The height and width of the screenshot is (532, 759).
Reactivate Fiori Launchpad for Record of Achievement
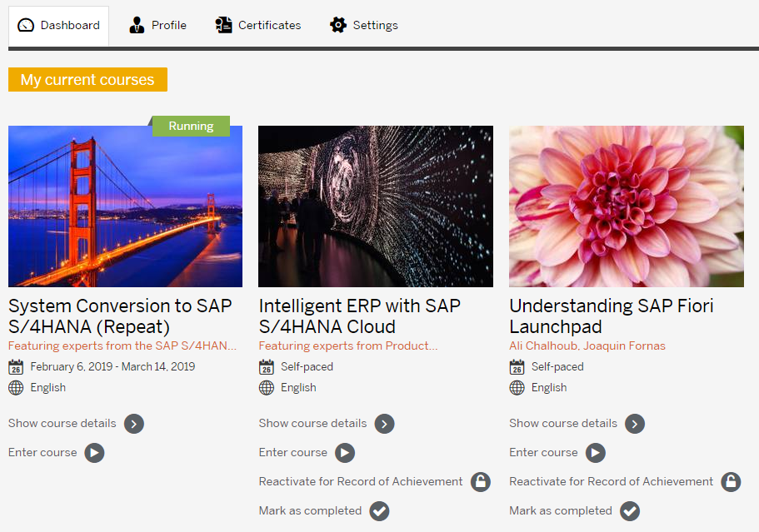(612, 481)
